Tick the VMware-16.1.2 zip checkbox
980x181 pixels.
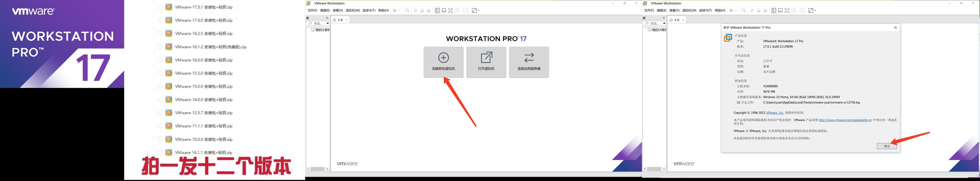160,47
